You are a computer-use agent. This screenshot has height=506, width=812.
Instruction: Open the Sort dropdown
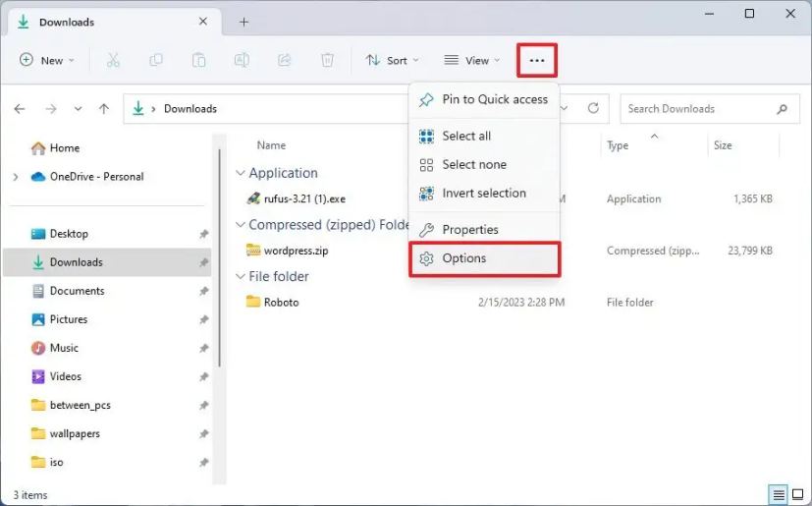click(392, 61)
